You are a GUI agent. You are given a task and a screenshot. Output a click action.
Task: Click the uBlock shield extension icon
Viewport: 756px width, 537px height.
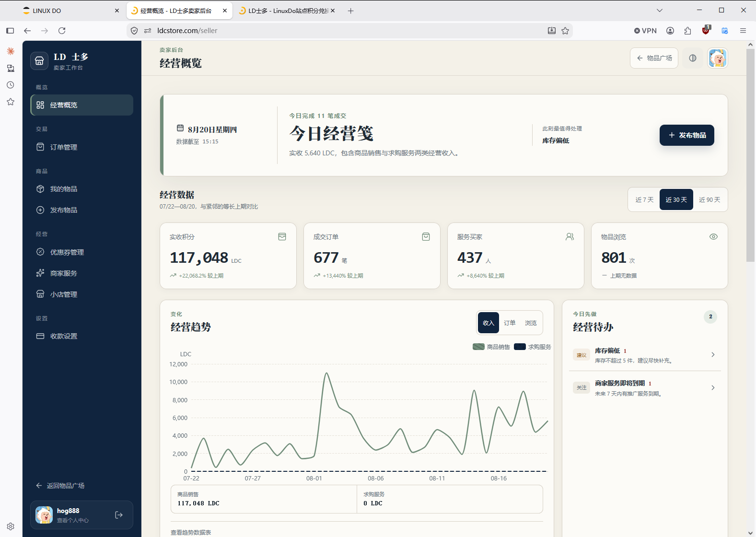coord(706,31)
